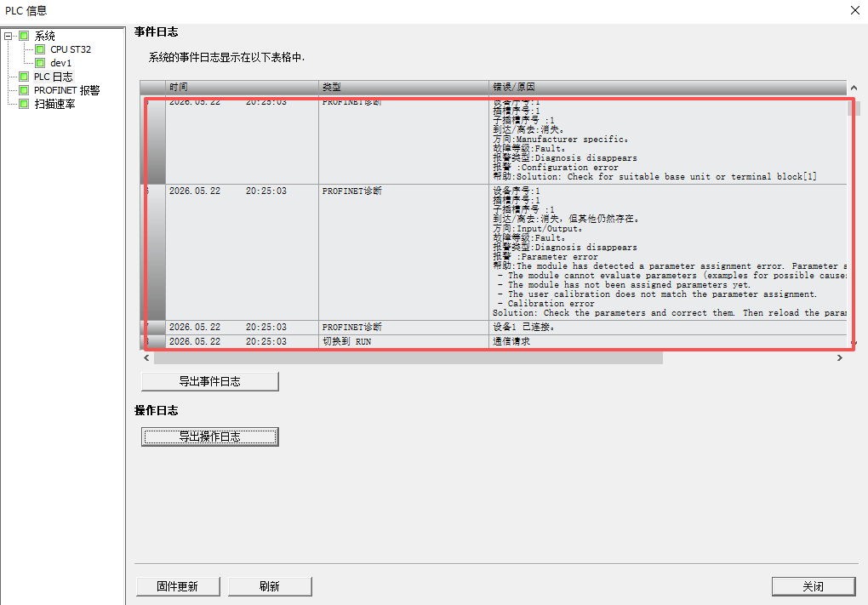Click the vertical scrollbar's up arrow

(854, 88)
